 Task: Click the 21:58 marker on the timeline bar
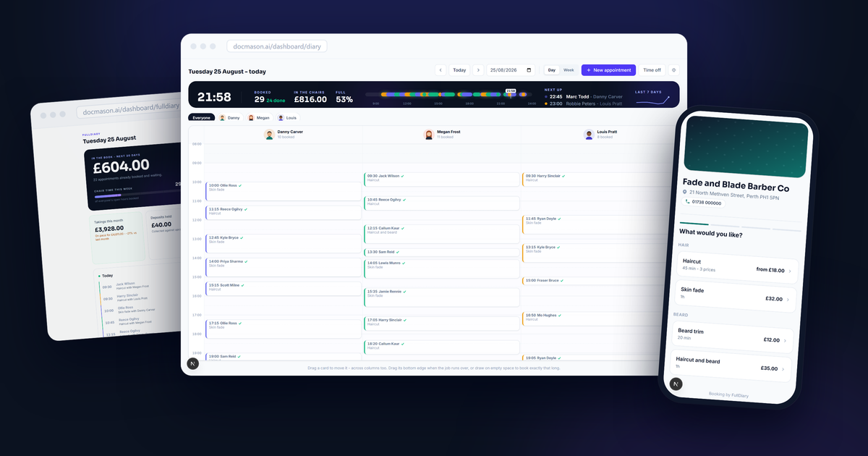[511, 91]
